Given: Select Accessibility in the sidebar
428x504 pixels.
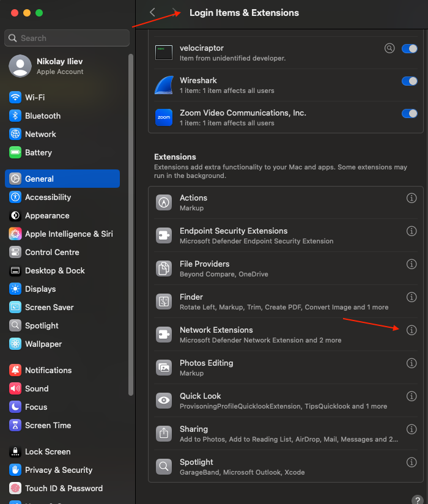Looking at the screenshot, I should [x=48, y=197].
